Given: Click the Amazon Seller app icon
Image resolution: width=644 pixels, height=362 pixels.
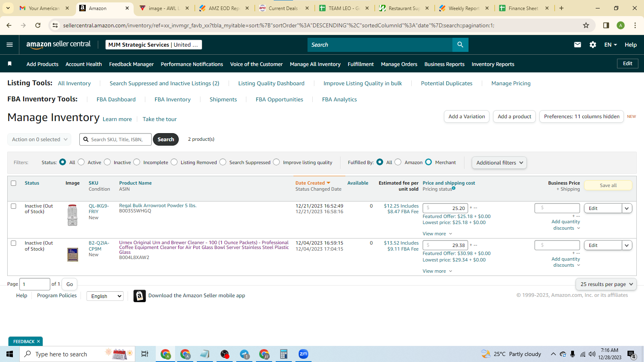Looking at the screenshot, I should 139,296.
